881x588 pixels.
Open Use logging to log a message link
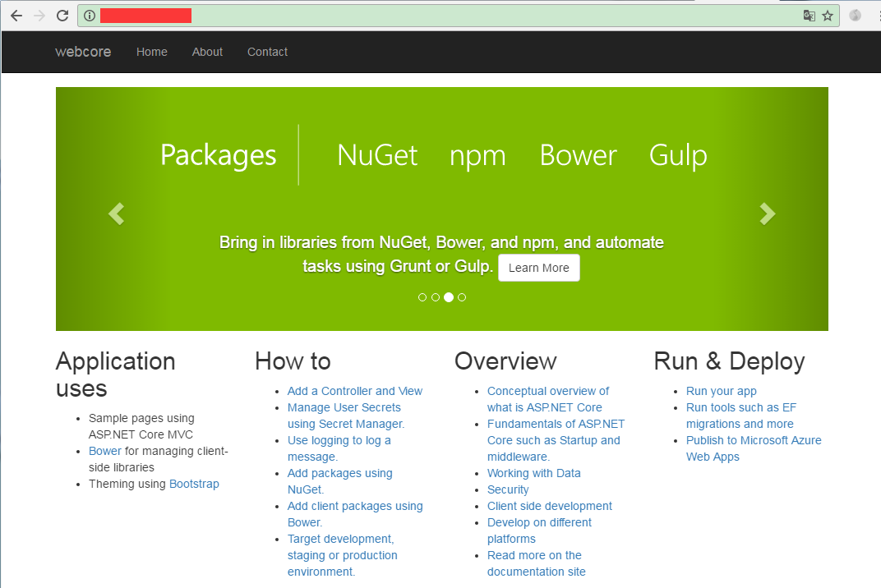[339, 448]
